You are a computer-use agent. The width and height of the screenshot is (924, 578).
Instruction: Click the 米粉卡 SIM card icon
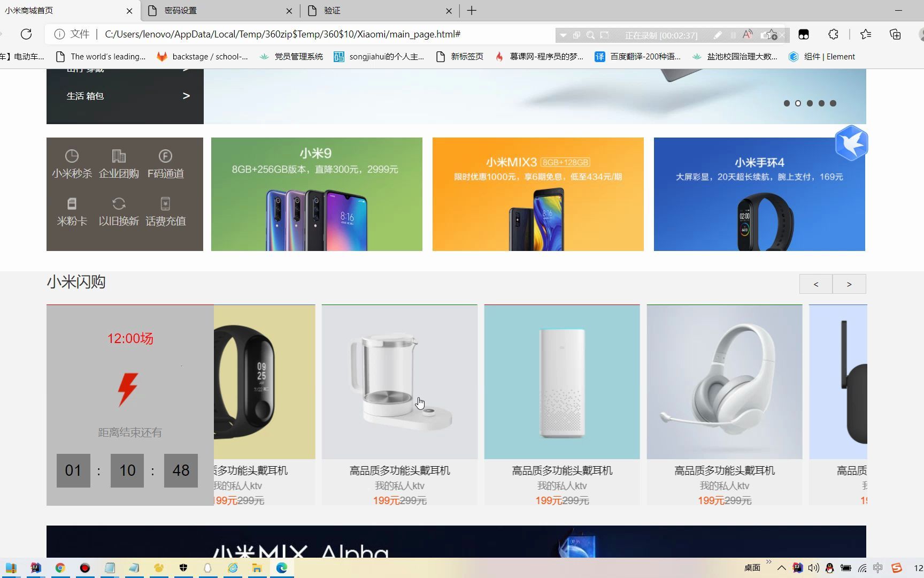click(x=72, y=203)
